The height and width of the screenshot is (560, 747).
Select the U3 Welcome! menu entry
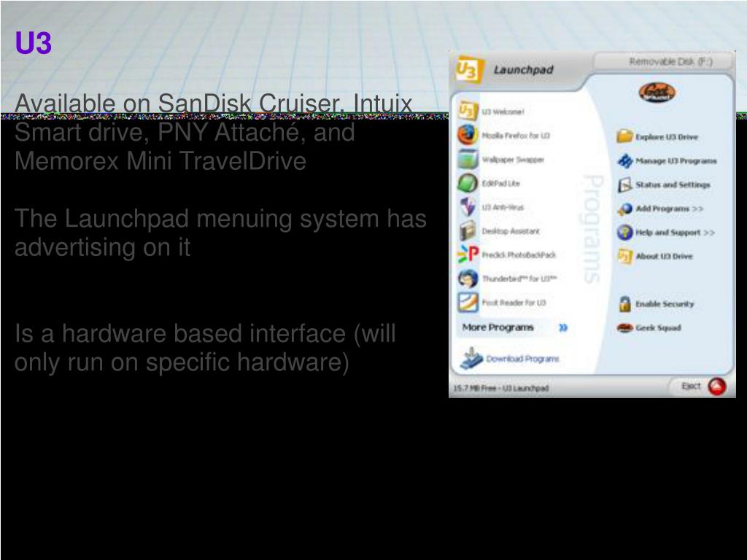(503, 112)
